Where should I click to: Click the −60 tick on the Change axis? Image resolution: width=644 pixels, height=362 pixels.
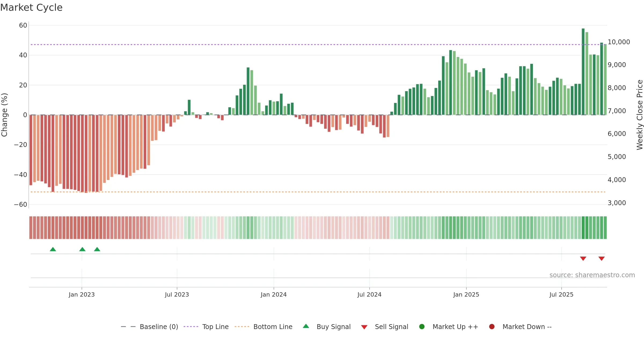pos(21,205)
